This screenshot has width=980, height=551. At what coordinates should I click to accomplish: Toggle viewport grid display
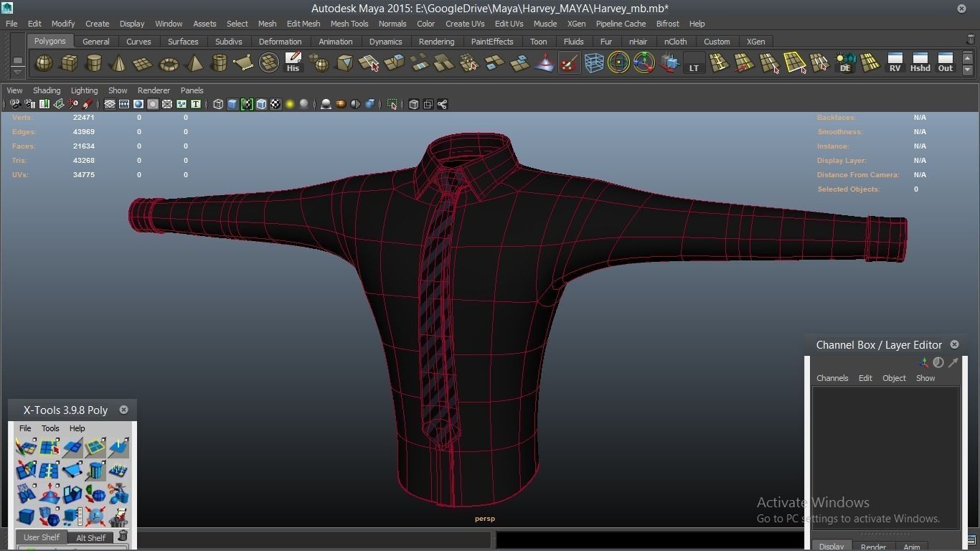pos(110,105)
